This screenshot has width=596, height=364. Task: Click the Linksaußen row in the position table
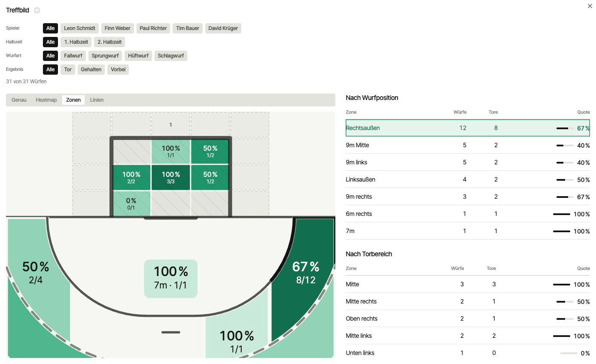tap(468, 179)
